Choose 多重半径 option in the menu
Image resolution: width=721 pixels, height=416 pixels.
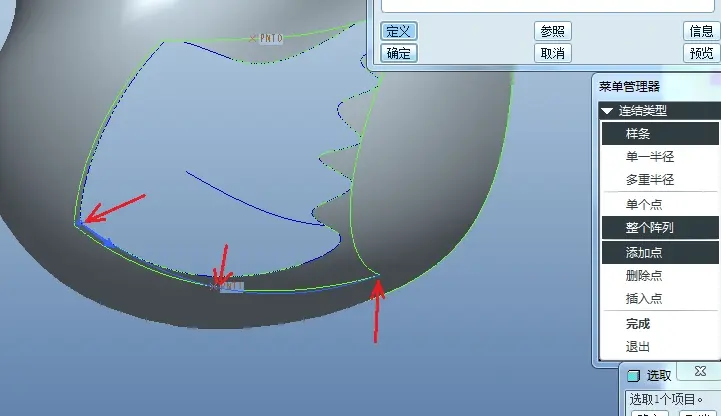tap(660, 179)
